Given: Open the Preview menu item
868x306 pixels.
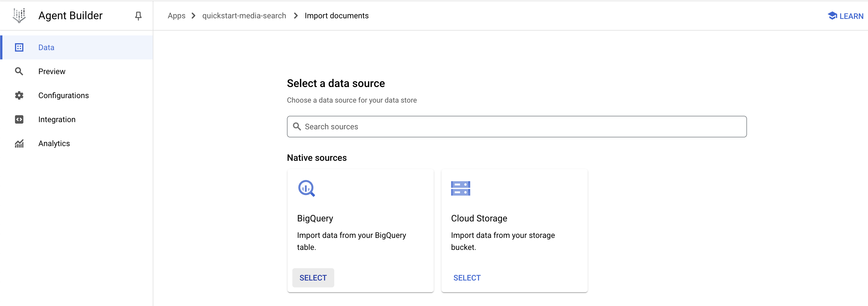Looking at the screenshot, I should pos(52,71).
